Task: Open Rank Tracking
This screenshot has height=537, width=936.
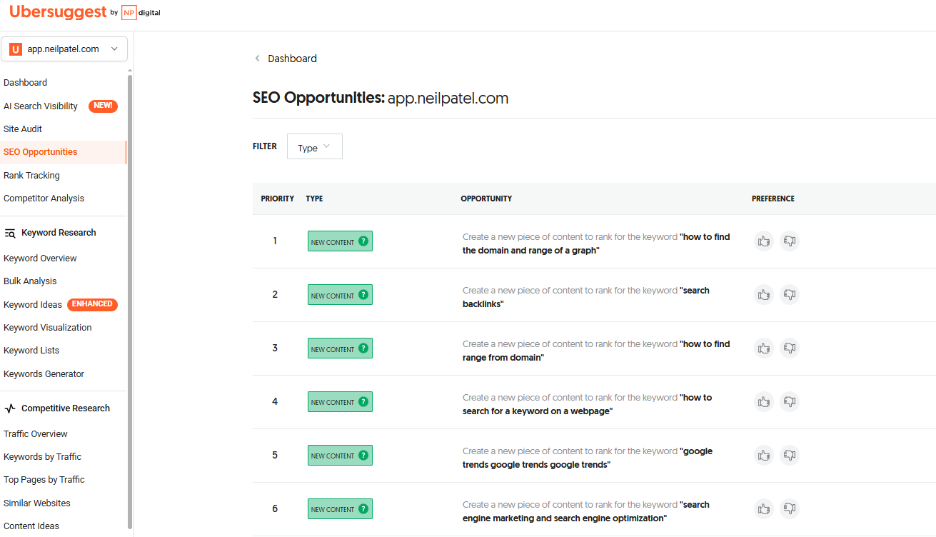Action: coord(32,175)
